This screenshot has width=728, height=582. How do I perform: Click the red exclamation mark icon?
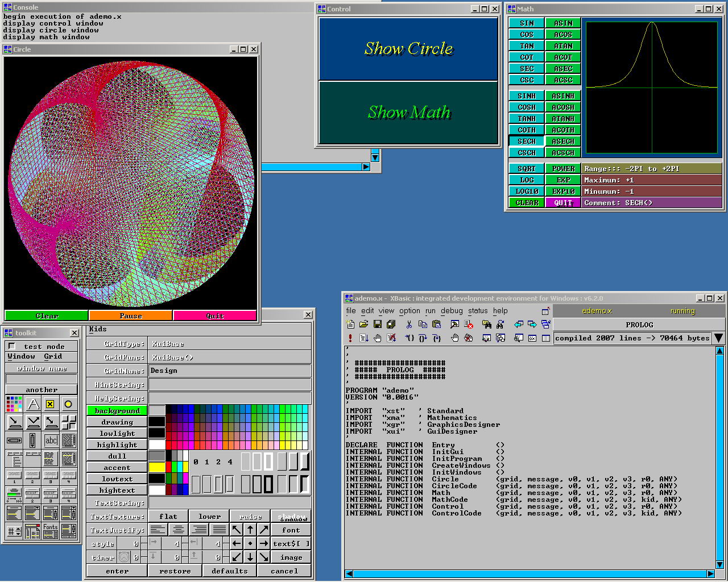click(350, 338)
